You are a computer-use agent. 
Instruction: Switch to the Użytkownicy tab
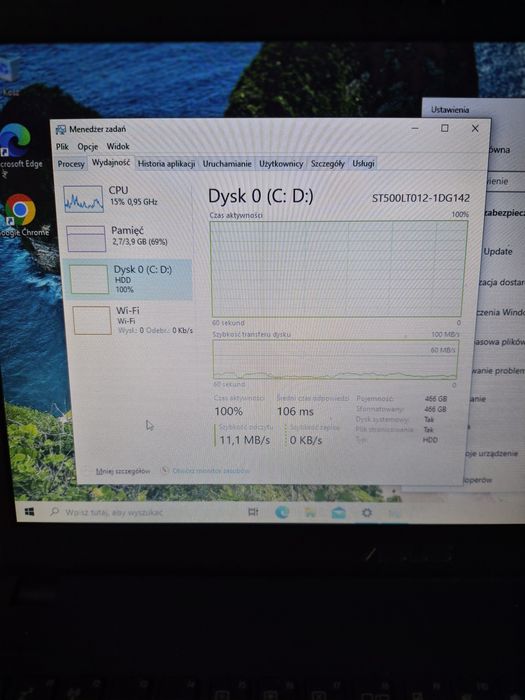(281, 164)
